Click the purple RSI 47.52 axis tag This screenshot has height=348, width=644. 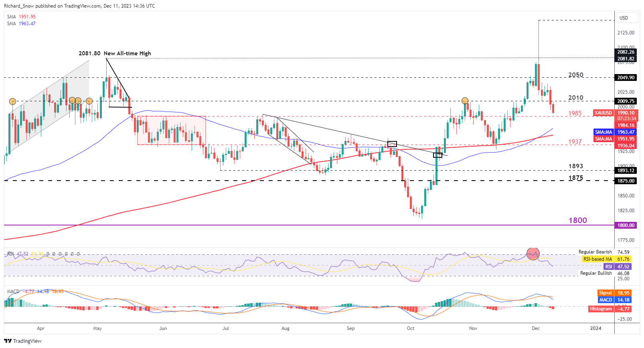coord(618,267)
